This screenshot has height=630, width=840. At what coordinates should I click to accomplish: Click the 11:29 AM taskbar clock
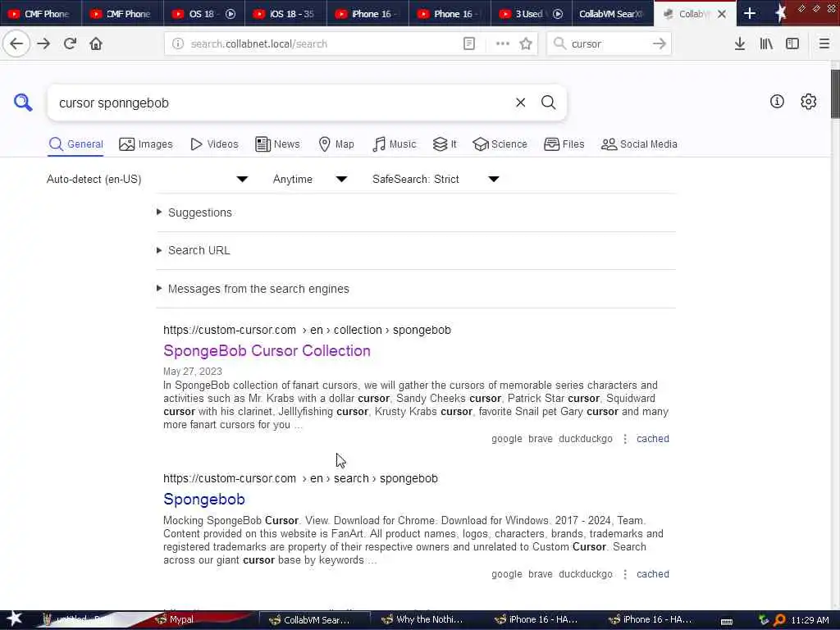(810, 620)
